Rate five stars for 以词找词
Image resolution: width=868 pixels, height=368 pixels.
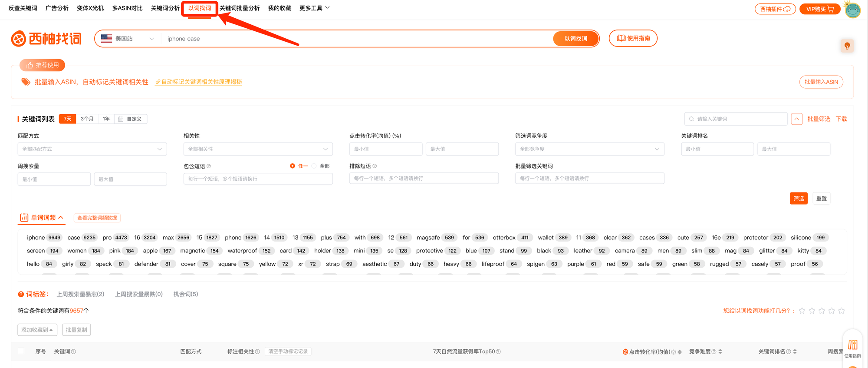point(842,311)
